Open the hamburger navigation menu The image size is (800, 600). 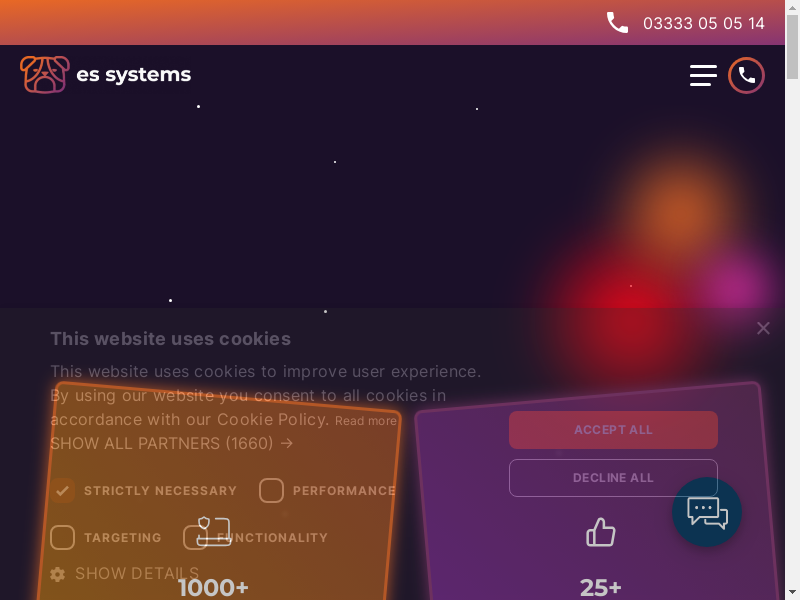pyautogui.click(x=703, y=76)
